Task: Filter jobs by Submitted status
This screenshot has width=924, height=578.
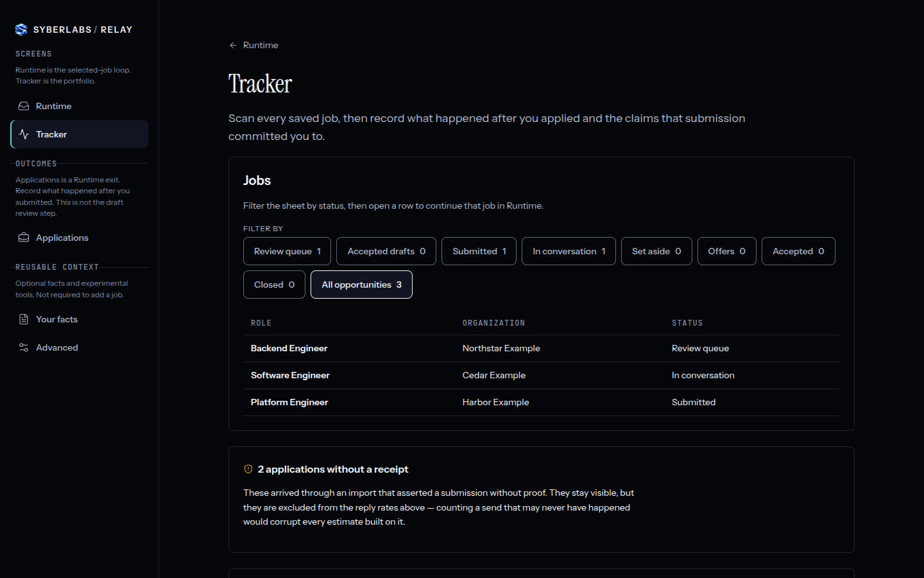Action: coord(479,251)
